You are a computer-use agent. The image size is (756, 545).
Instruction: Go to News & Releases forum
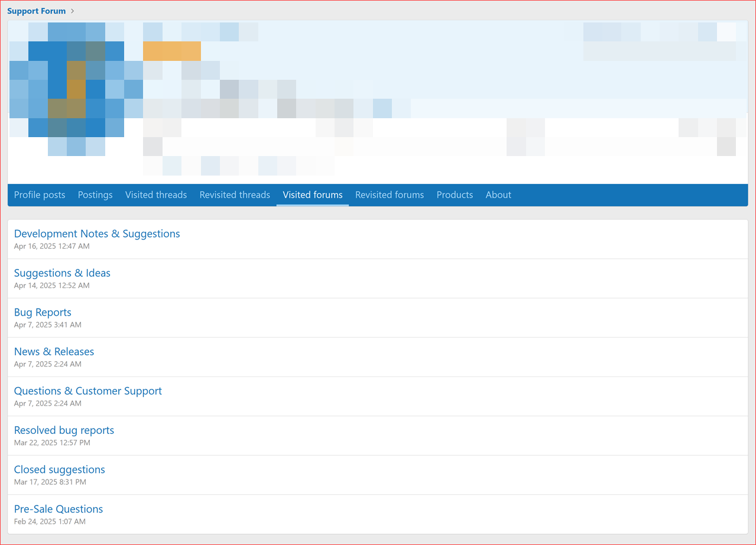pyautogui.click(x=54, y=351)
